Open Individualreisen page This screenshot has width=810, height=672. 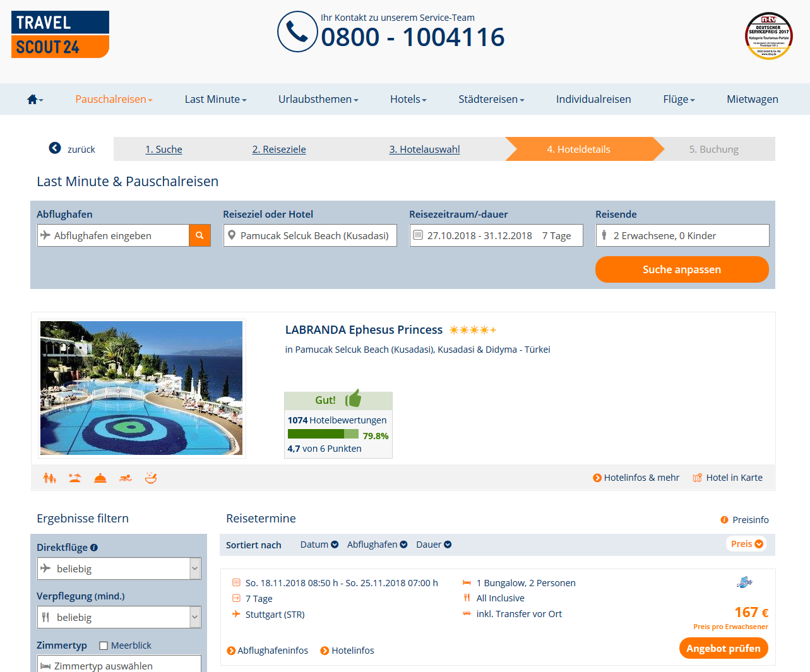point(593,99)
